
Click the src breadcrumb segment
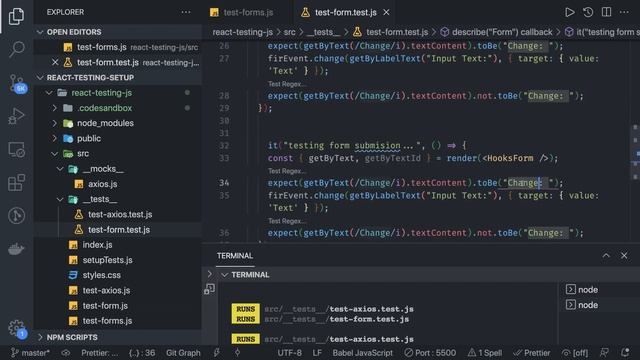click(x=289, y=32)
